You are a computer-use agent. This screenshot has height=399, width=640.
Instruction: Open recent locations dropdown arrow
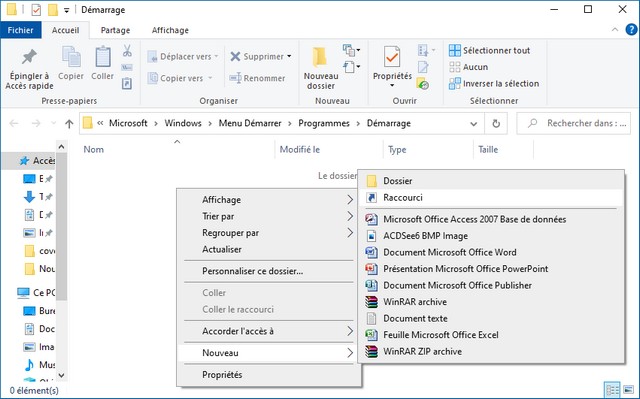pyautogui.click(x=53, y=123)
